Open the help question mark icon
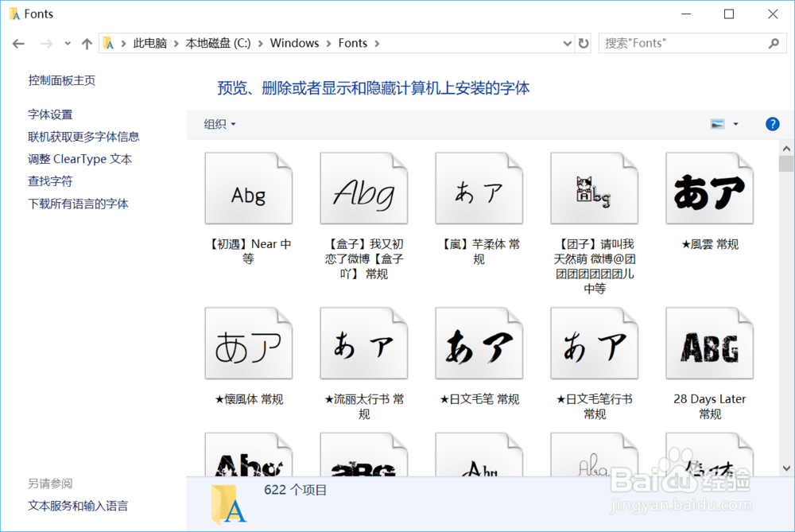Viewport: 795px width, 532px height. click(x=772, y=124)
